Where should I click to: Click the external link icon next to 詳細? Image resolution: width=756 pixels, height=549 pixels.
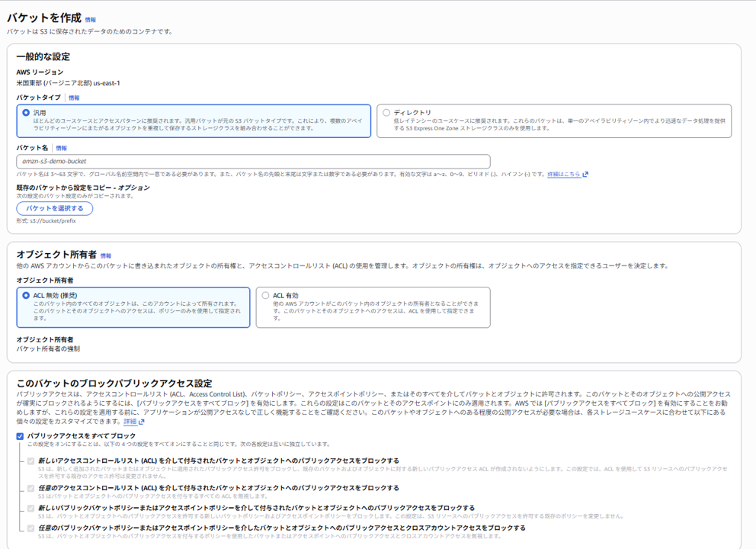click(139, 423)
